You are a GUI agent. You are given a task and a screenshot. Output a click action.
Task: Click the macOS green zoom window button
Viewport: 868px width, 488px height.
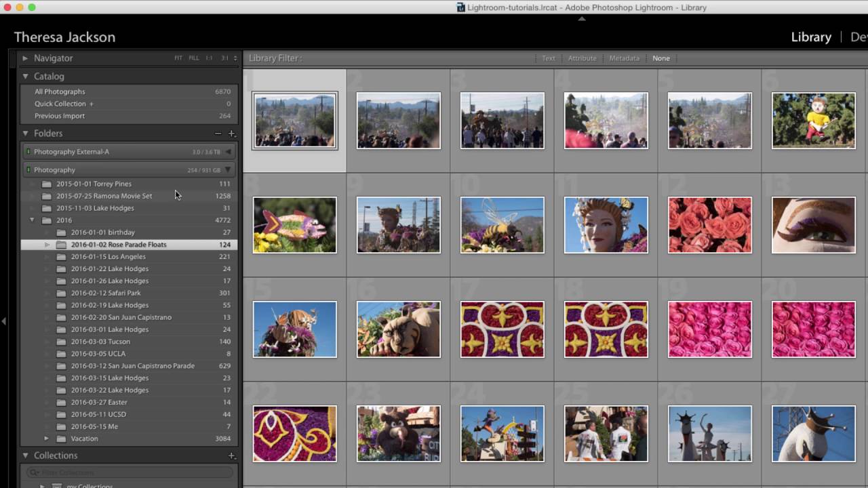[32, 7]
